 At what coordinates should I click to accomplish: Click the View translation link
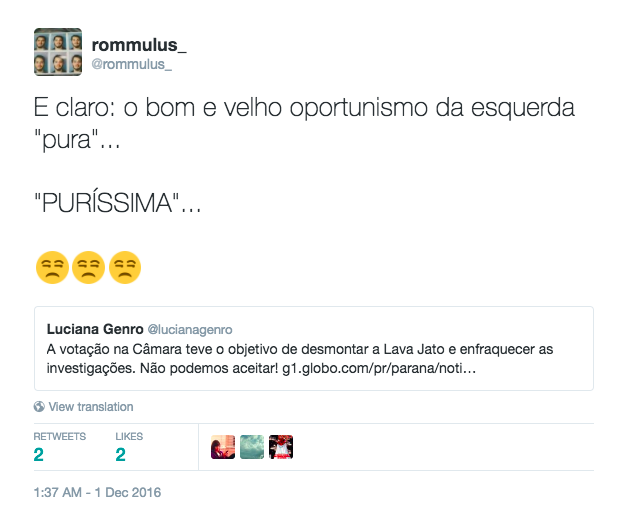coord(91,407)
